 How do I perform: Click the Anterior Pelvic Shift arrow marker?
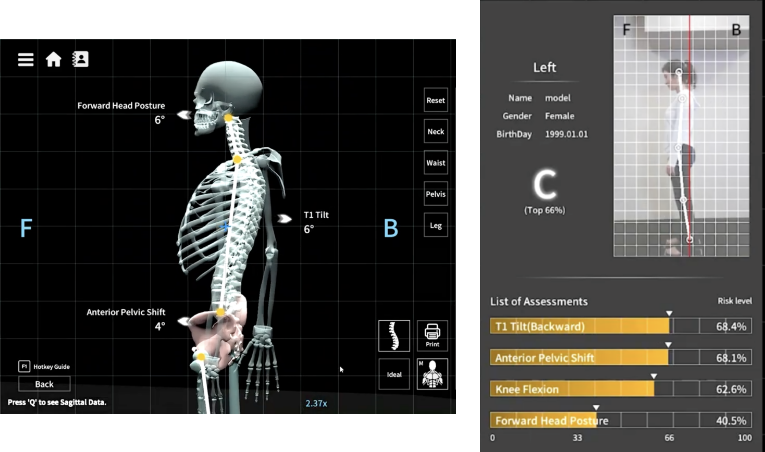[184, 322]
